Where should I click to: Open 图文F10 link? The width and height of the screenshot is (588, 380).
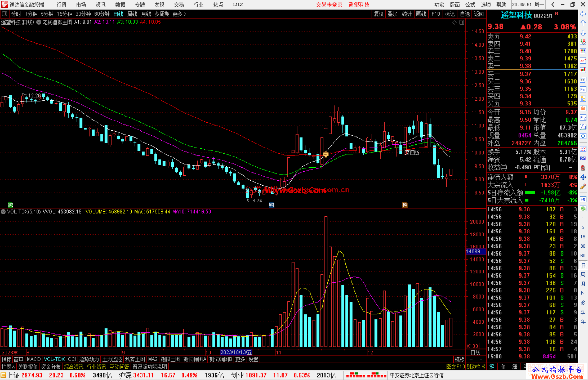point(456,367)
